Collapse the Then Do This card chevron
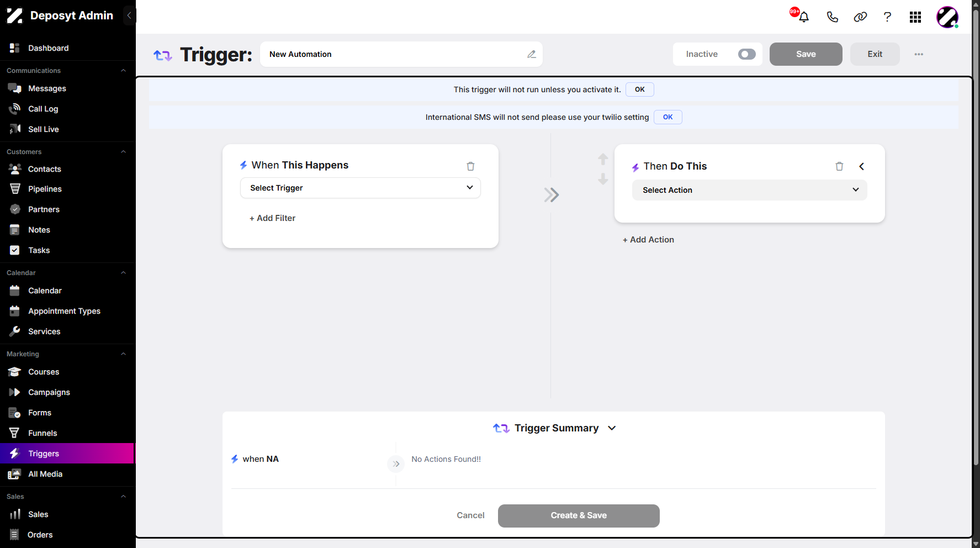Viewport: 980px width, 548px height. [861, 166]
